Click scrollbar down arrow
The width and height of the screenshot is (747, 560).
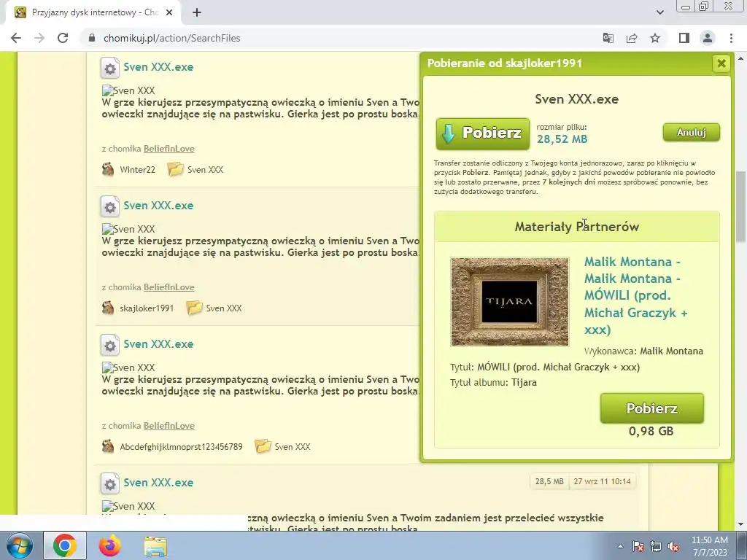tap(741, 525)
